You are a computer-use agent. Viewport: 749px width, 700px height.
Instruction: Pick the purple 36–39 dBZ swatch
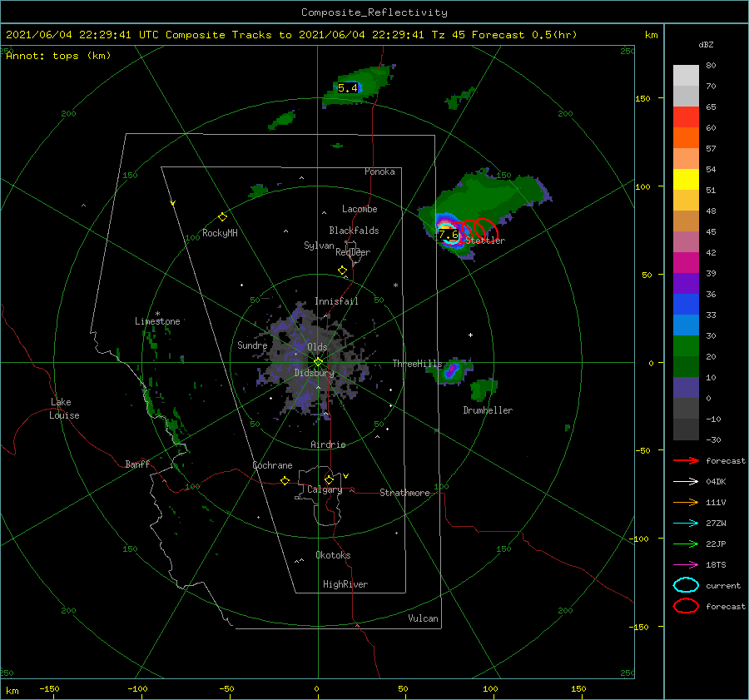click(x=686, y=283)
